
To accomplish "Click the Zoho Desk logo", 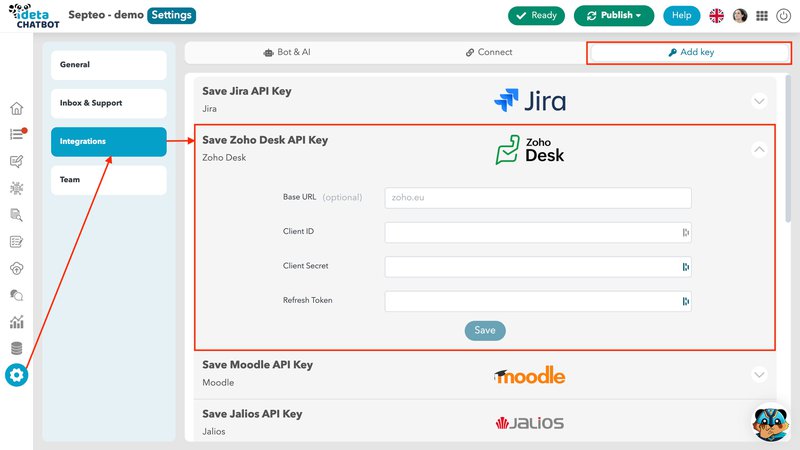I will pyautogui.click(x=530, y=149).
